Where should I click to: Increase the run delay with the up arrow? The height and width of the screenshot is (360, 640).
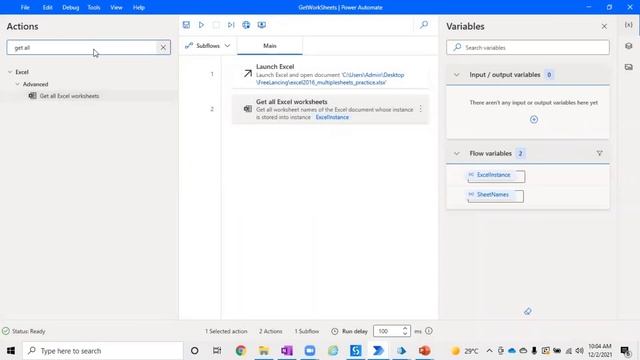405,328
